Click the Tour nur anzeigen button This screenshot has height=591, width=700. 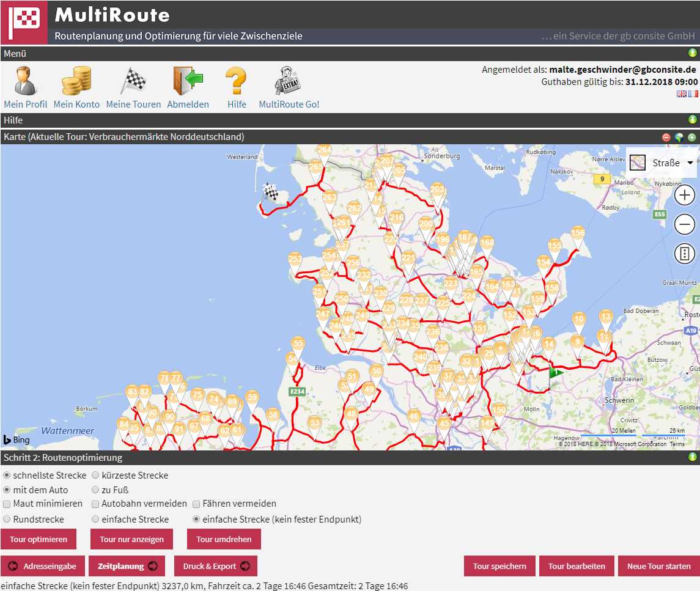(131, 539)
